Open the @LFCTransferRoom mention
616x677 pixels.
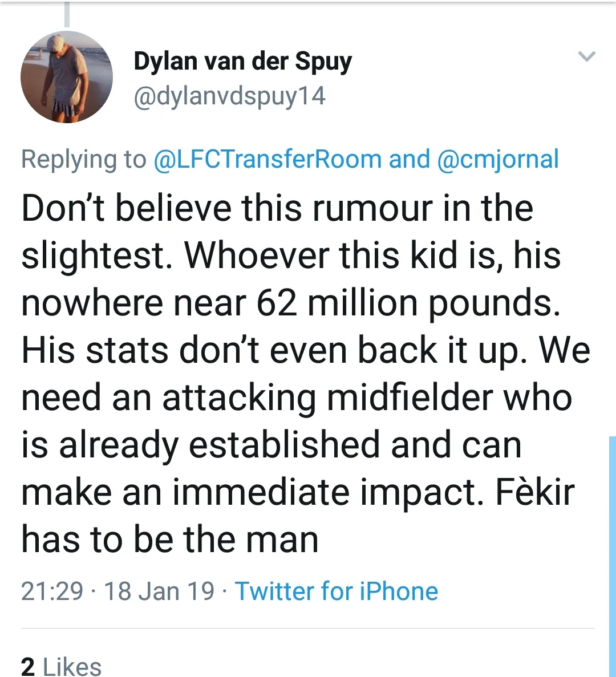pyautogui.click(x=268, y=159)
